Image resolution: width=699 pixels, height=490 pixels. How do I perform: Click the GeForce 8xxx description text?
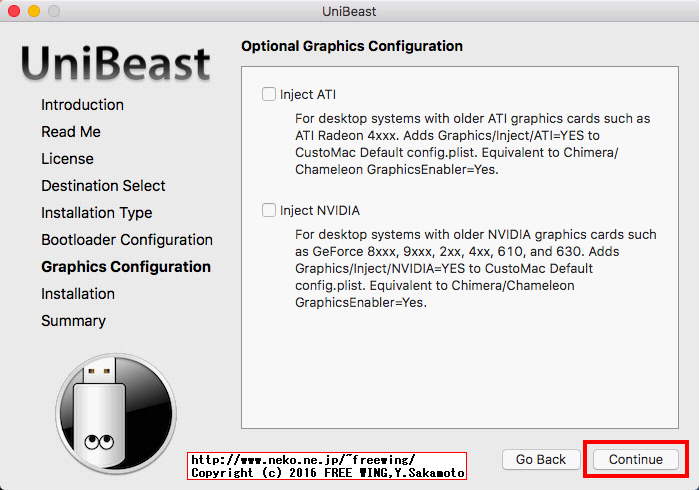(x=476, y=268)
